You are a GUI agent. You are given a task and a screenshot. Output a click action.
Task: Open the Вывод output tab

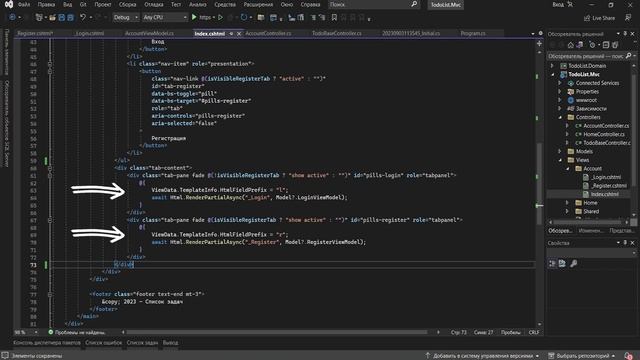[170, 343]
